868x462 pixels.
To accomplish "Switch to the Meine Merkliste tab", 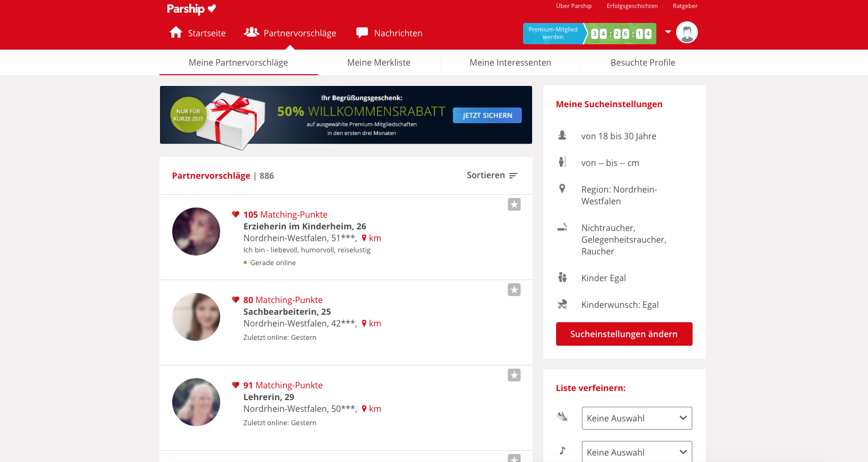I will point(379,62).
